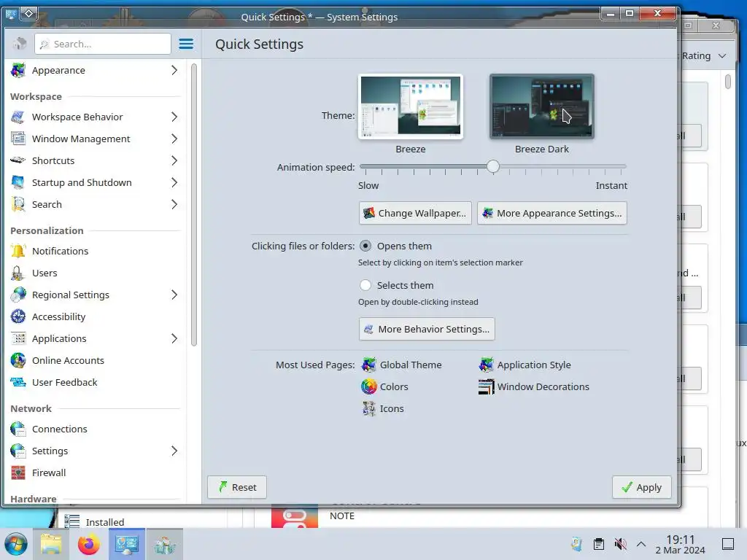Click the Icons page icon
747x560 pixels.
[368, 408]
